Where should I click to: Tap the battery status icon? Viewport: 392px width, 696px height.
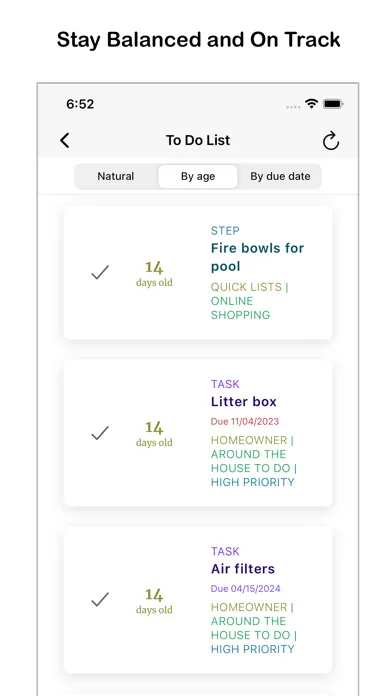click(x=333, y=104)
